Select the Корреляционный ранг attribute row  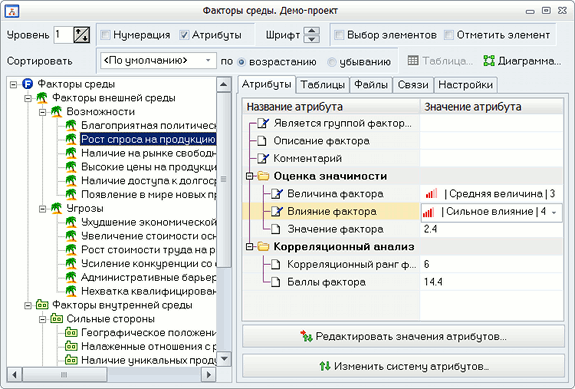(403, 264)
